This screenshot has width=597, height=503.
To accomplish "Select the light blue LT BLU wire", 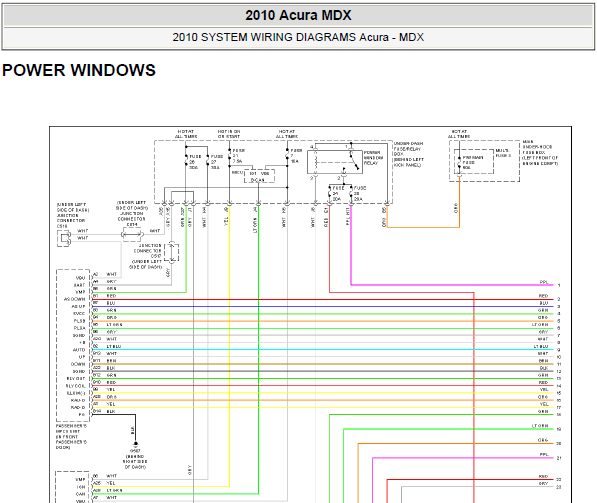I will click(323, 350).
